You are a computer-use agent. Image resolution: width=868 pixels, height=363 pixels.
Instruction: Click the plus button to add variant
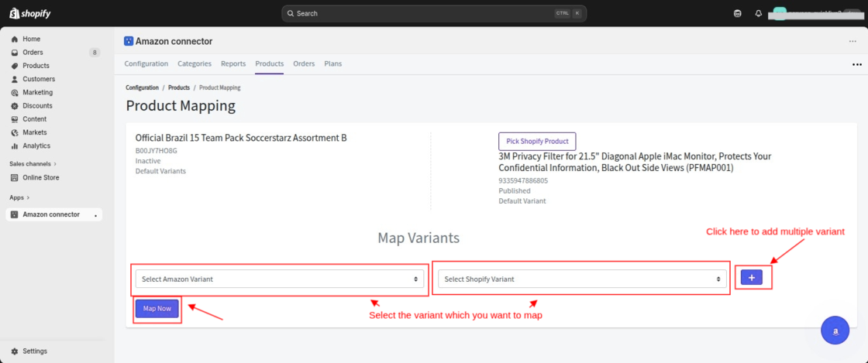(751, 277)
